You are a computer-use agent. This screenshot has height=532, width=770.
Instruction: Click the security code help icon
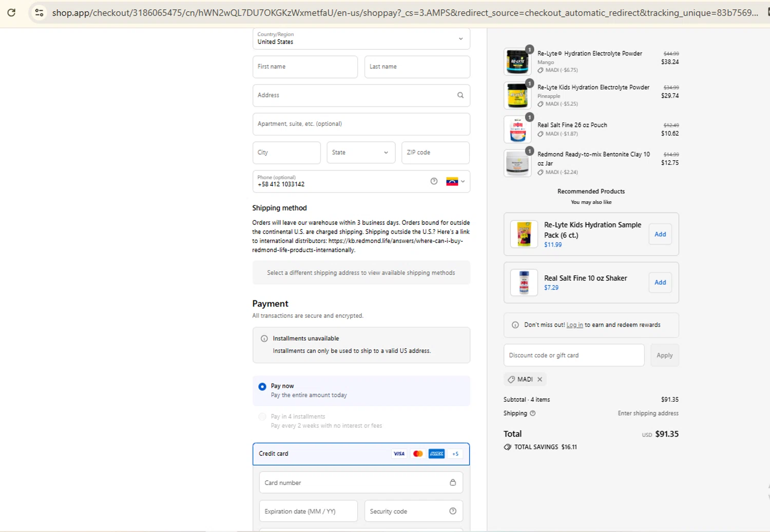click(453, 511)
